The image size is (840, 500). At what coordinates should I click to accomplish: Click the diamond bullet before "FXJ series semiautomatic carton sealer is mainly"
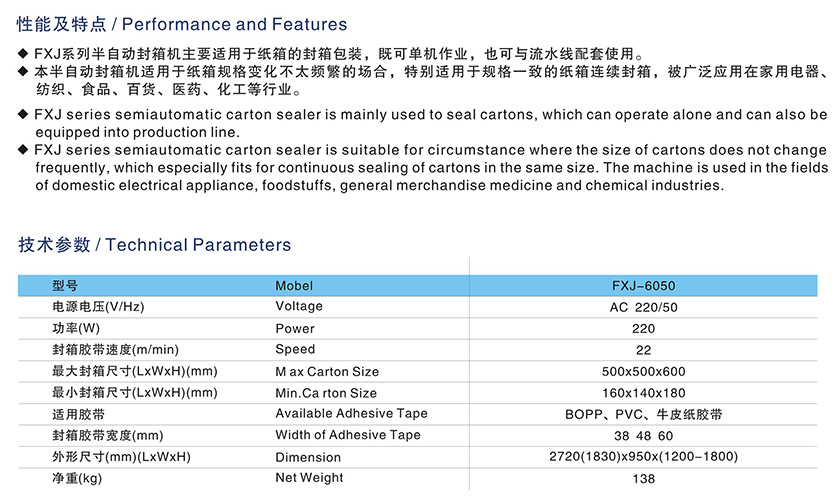[x=23, y=115]
